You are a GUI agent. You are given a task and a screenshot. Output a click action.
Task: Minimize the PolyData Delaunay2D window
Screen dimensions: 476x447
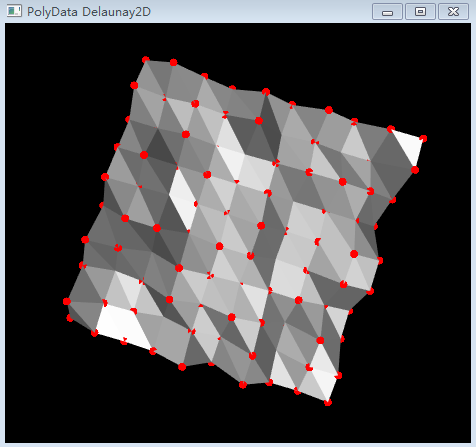[387, 12]
